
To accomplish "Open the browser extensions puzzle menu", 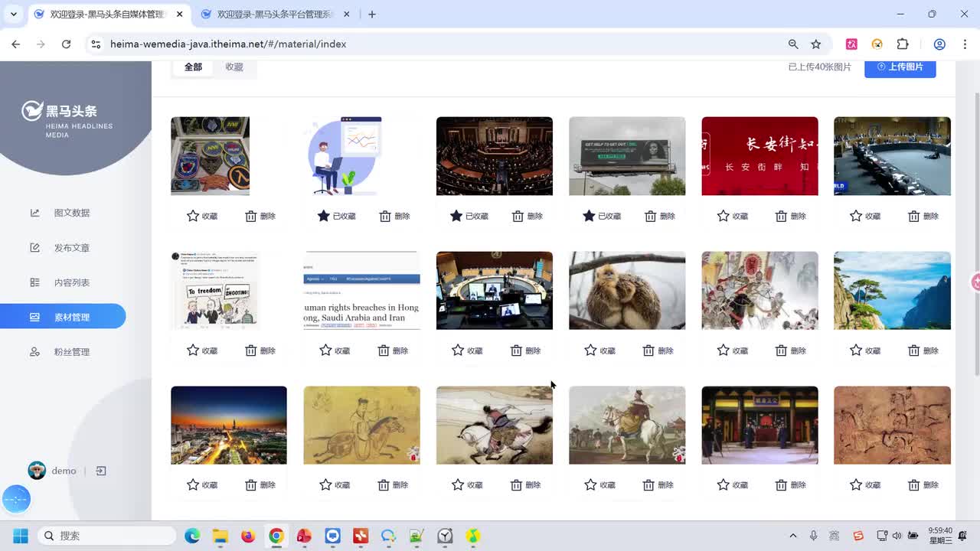I will click(903, 44).
